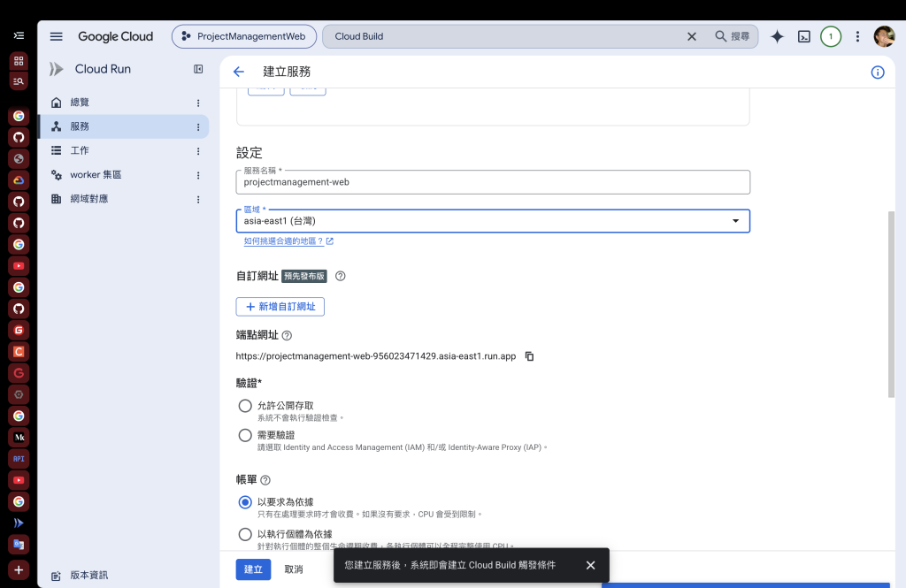Open the Gemini sparkle assistant icon

click(x=777, y=36)
